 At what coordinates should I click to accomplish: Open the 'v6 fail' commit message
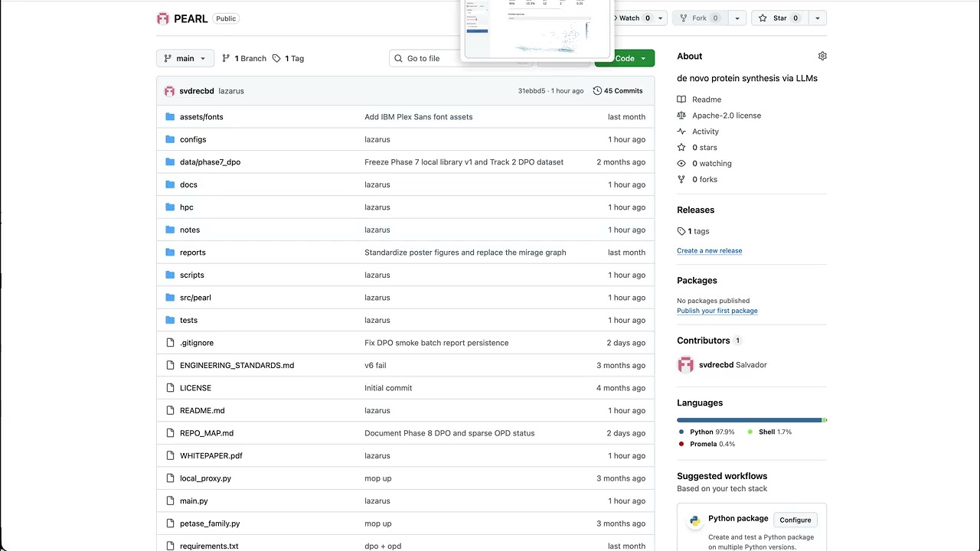375,366
